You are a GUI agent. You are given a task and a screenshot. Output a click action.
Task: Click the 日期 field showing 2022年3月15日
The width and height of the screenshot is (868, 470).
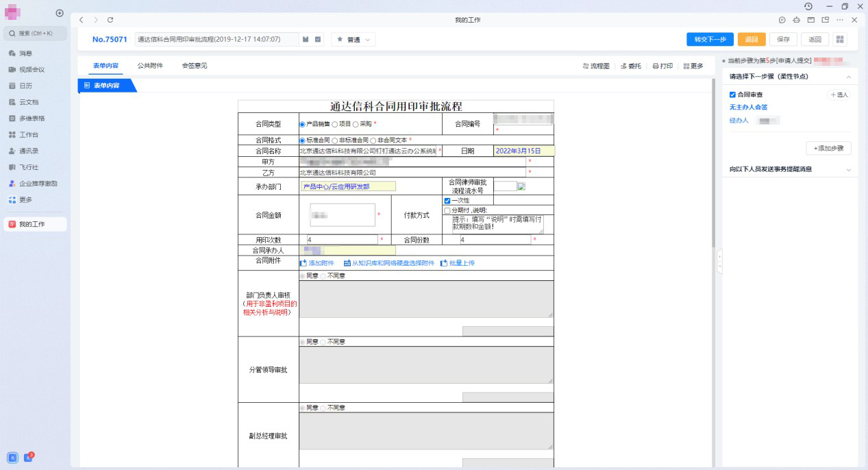pos(523,151)
